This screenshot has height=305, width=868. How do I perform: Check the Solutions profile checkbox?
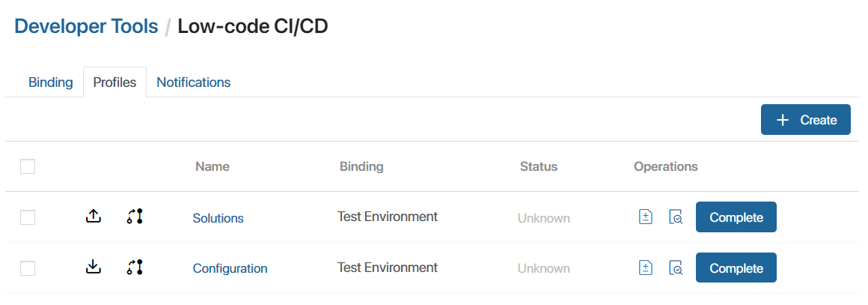click(28, 217)
